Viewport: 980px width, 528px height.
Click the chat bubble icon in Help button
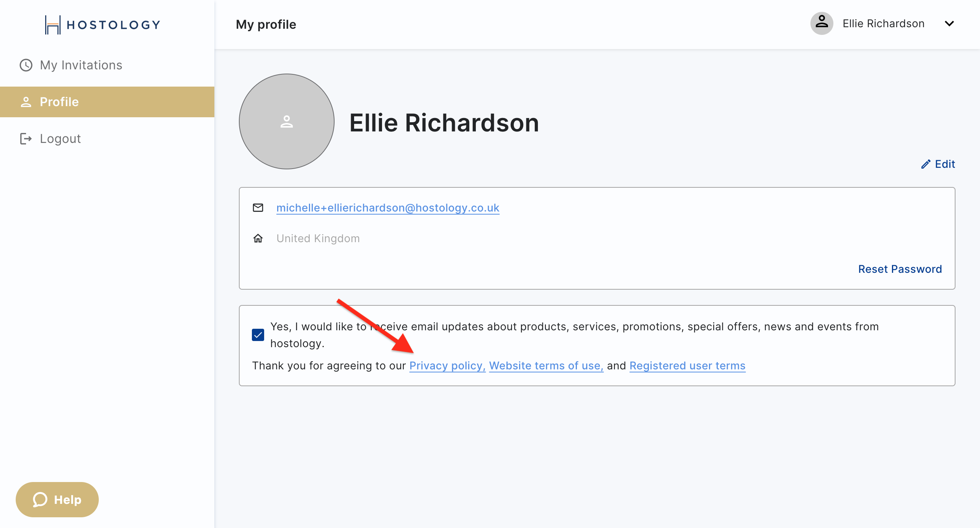coord(40,500)
